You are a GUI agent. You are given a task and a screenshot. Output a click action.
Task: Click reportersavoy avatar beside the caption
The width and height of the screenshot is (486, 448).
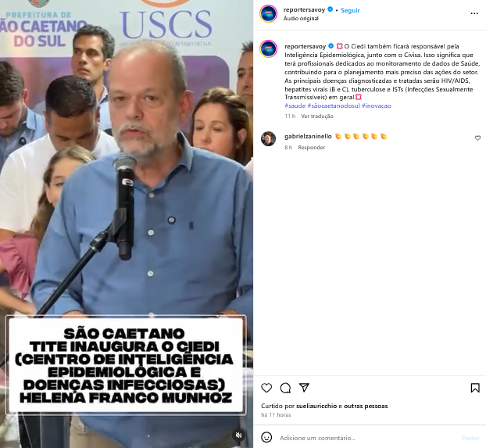coord(269,48)
